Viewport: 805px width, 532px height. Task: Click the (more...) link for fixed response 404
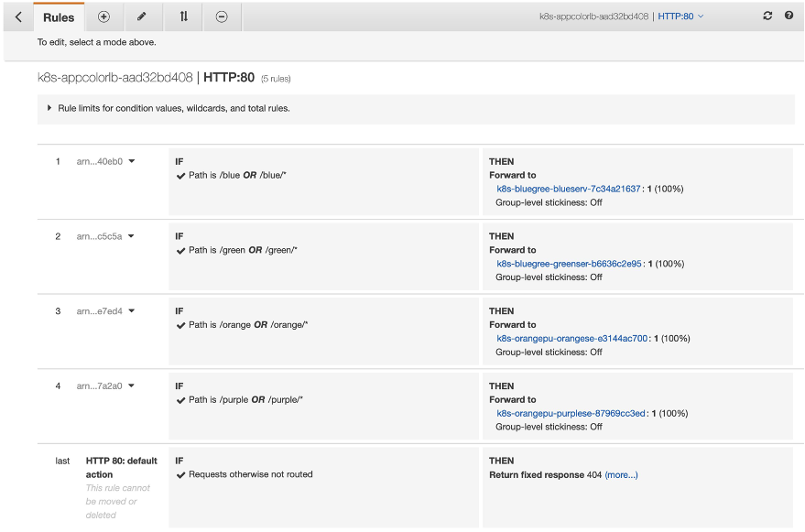click(x=620, y=474)
